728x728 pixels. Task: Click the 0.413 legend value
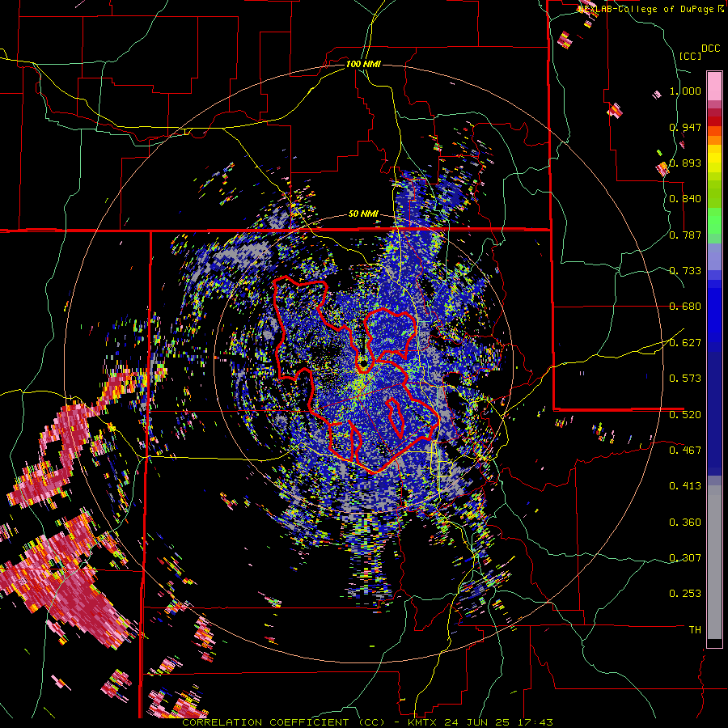tap(685, 486)
